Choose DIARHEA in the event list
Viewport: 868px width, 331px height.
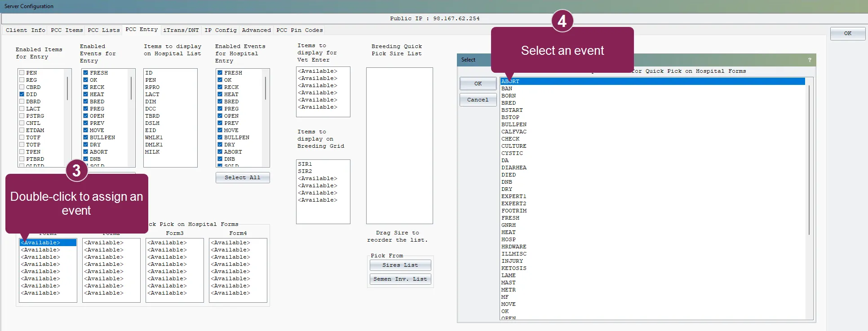pyautogui.click(x=514, y=168)
